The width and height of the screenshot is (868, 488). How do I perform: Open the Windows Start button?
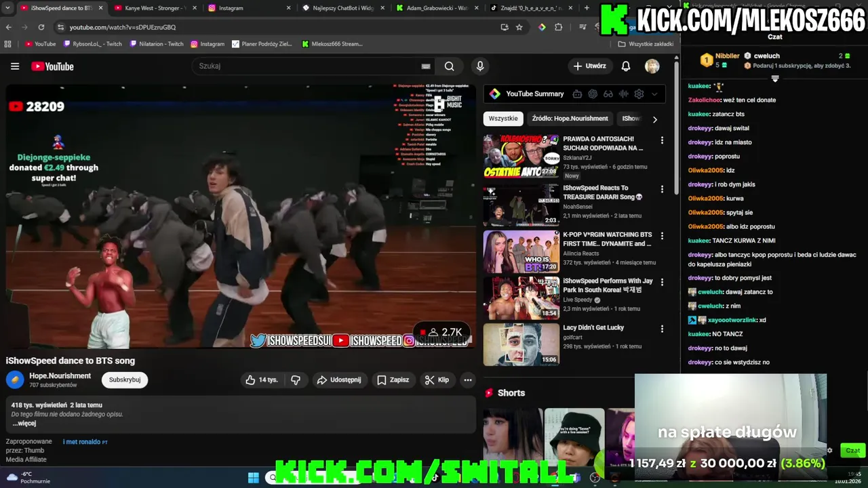(253, 477)
